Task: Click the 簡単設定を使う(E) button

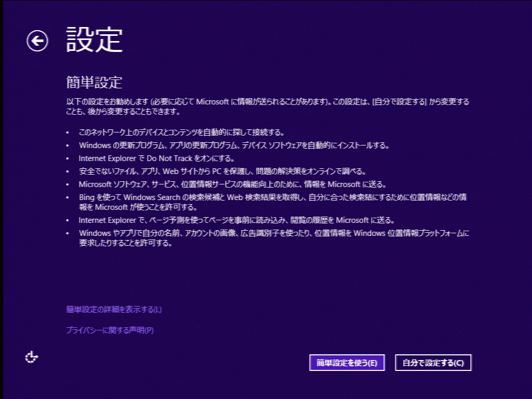Action: pos(347,363)
